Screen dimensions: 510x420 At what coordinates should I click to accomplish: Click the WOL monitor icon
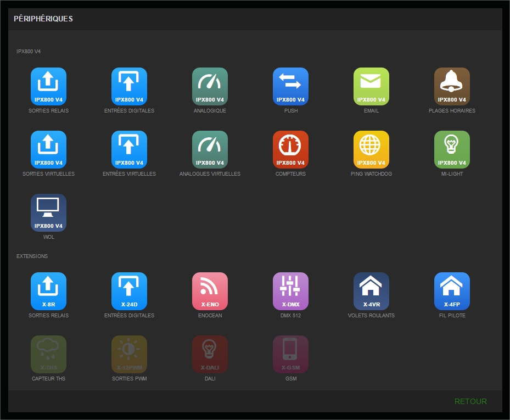click(48, 212)
